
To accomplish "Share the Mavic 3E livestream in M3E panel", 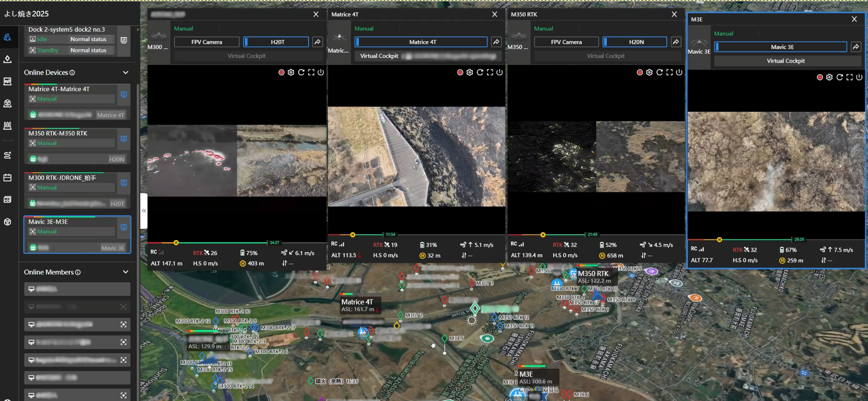I will (856, 47).
